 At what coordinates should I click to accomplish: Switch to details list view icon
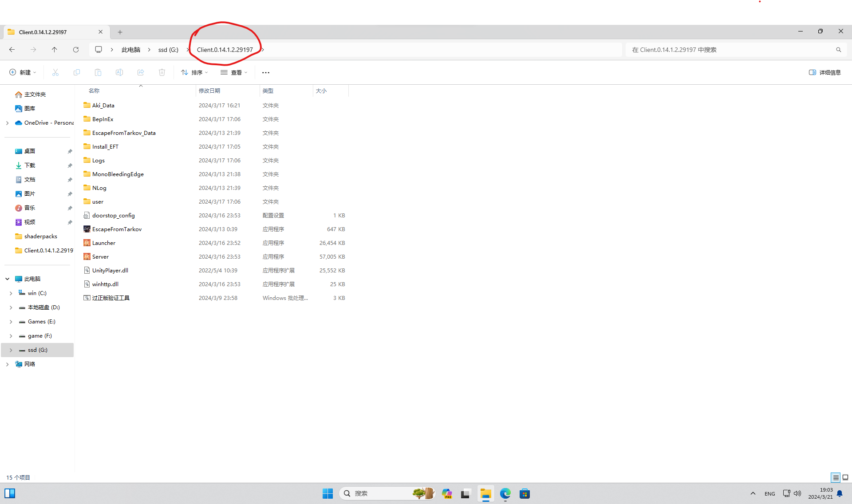click(836, 477)
